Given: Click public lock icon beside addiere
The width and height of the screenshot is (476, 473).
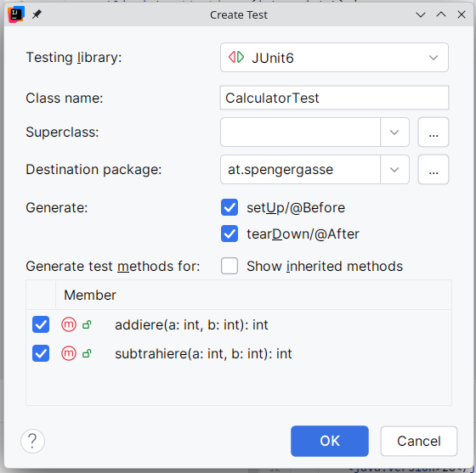Looking at the screenshot, I should click(87, 324).
